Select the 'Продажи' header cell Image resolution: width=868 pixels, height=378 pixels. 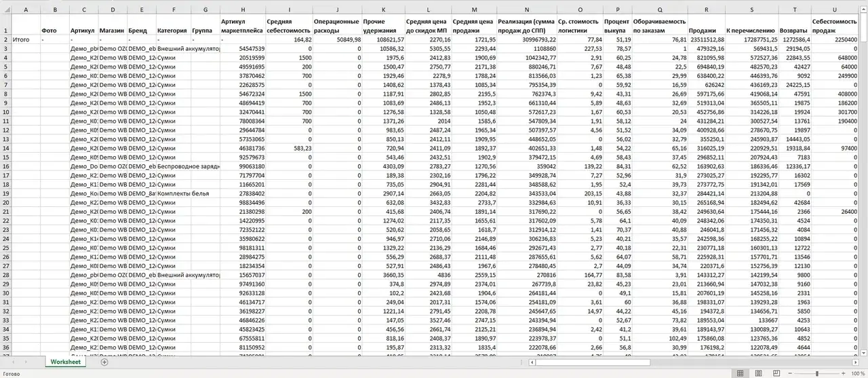(x=706, y=24)
